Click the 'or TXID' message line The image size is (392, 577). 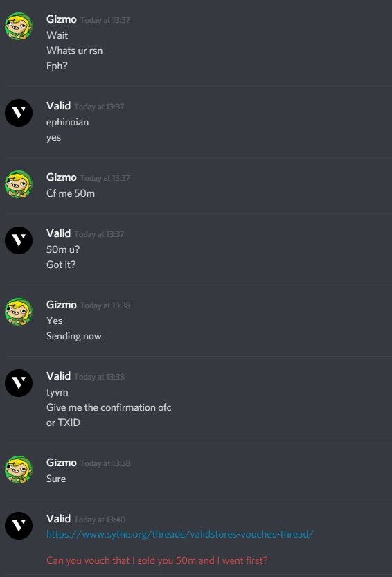pos(63,423)
